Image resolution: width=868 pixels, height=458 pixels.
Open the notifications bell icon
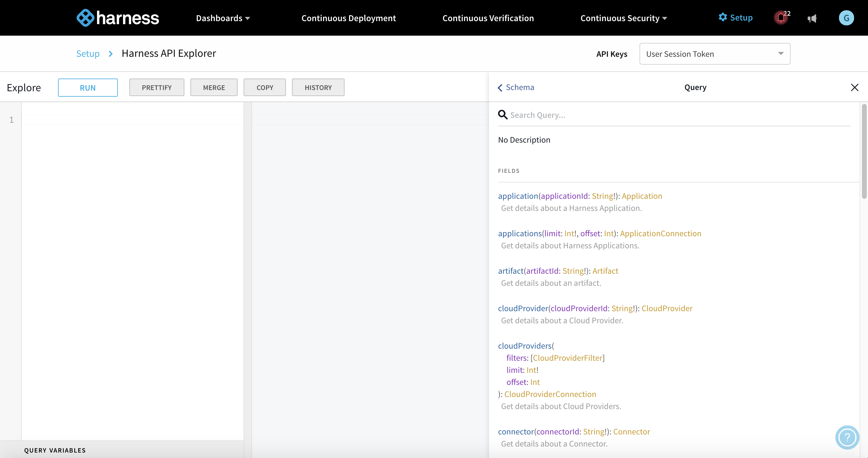pos(781,18)
